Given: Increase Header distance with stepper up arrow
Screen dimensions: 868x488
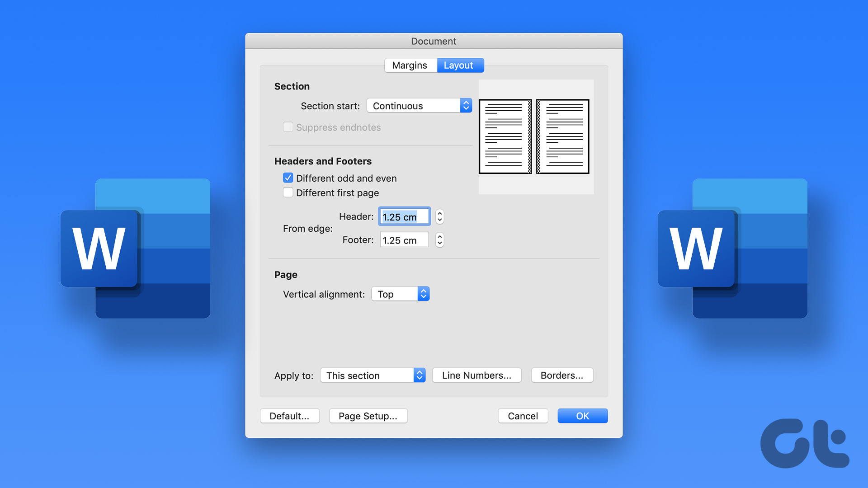Looking at the screenshot, I should pos(439,213).
